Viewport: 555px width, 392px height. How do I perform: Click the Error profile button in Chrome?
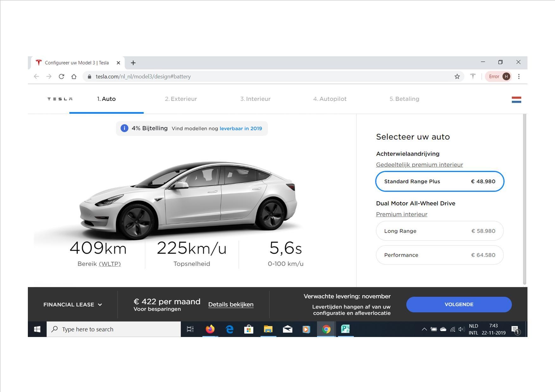[x=499, y=77]
